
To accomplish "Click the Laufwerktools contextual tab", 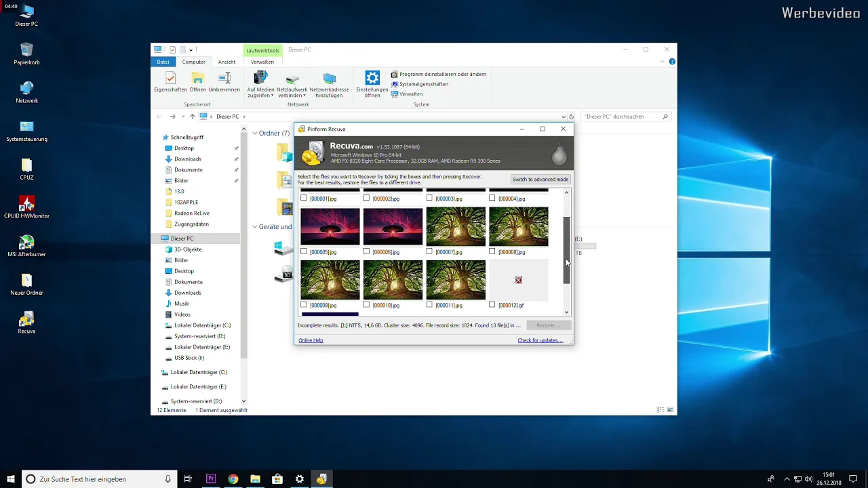I will click(x=262, y=50).
